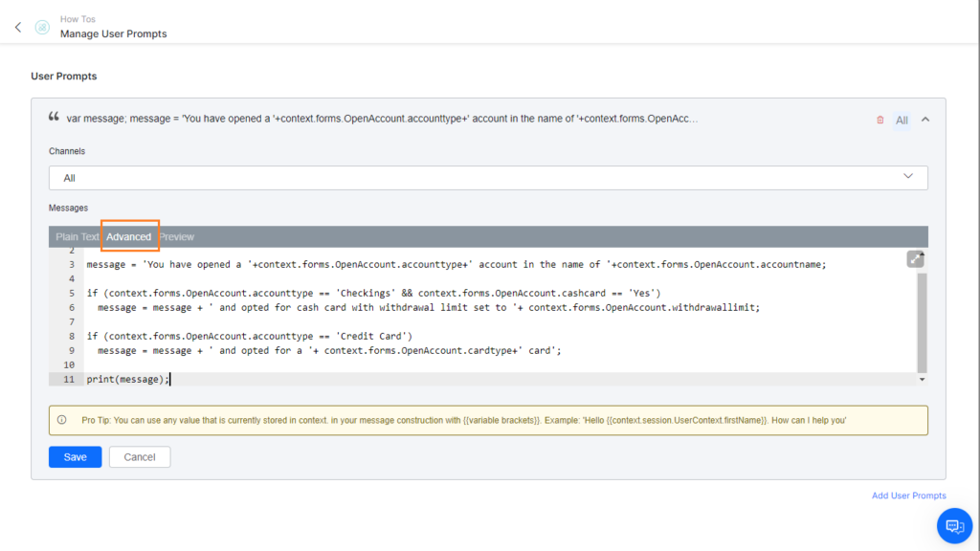Open the Preview tab
Image resolution: width=980 pixels, height=551 pixels.
tap(177, 236)
